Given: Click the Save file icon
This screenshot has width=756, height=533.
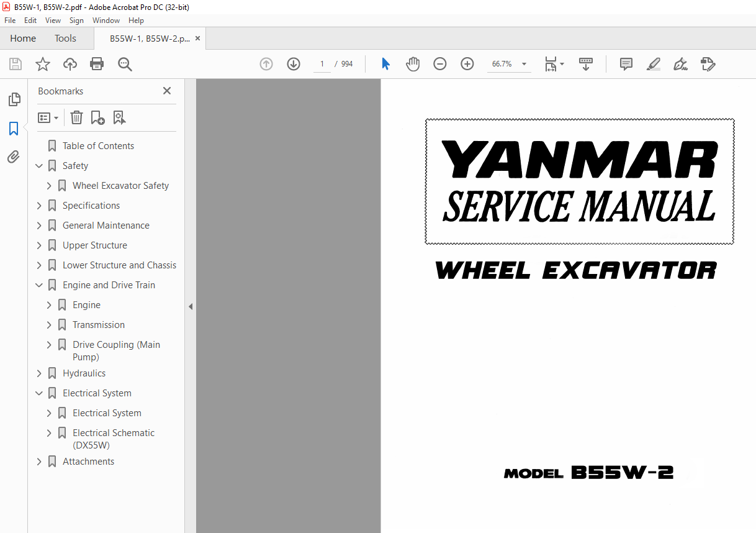Looking at the screenshot, I should [16, 64].
